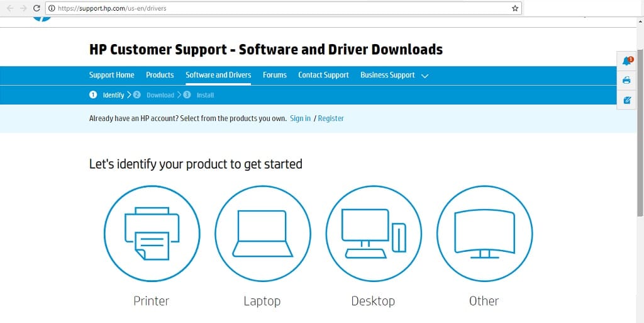644x323 pixels.
Task: Click the Printer label text
Action: [152, 301]
